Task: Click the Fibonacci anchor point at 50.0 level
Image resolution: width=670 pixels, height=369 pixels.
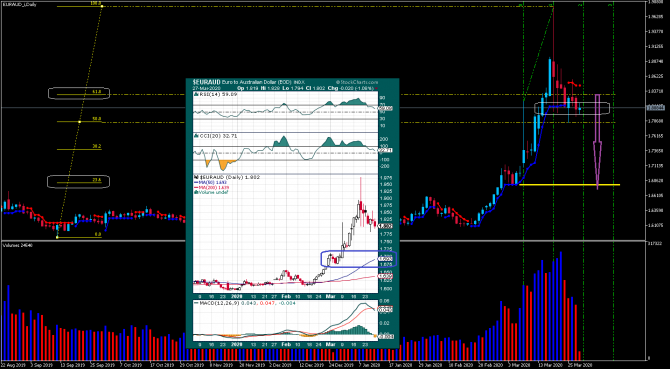Action: [79, 122]
